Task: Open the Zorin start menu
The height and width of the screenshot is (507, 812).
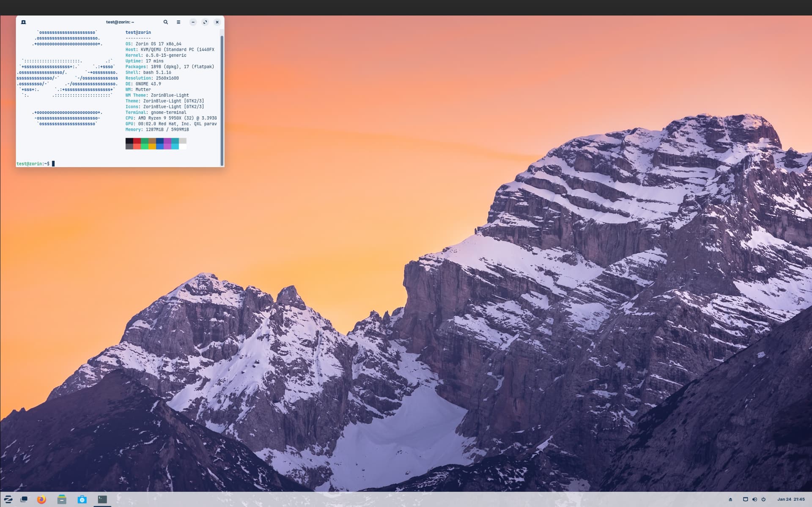Action: (8, 499)
